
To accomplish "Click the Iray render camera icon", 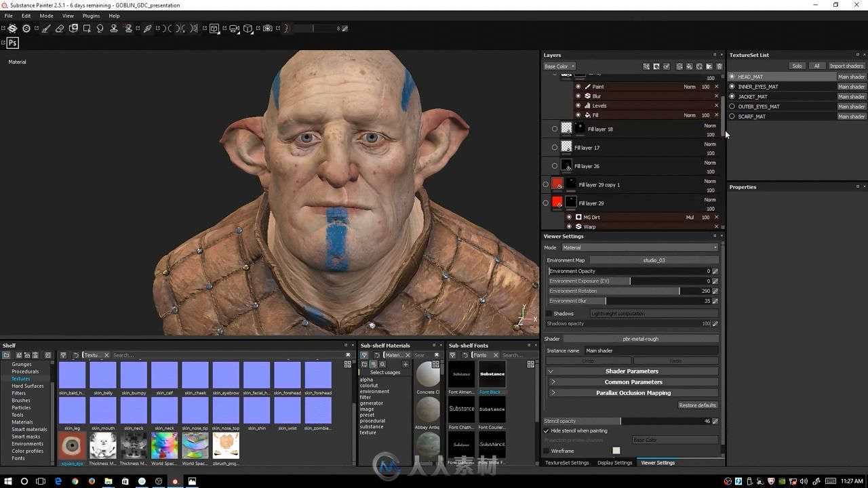I will tap(267, 28).
